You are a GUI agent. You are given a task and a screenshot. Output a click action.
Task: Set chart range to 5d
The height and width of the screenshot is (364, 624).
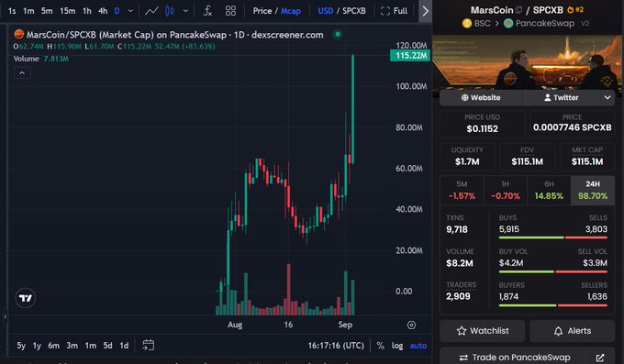[x=108, y=346]
